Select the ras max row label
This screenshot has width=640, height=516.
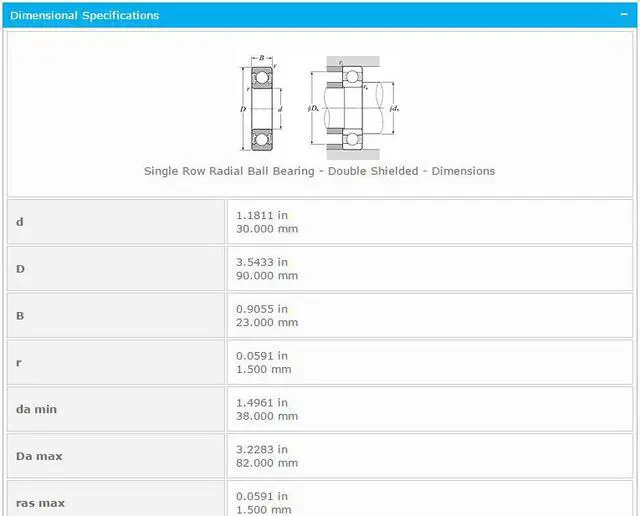coord(41,503)
